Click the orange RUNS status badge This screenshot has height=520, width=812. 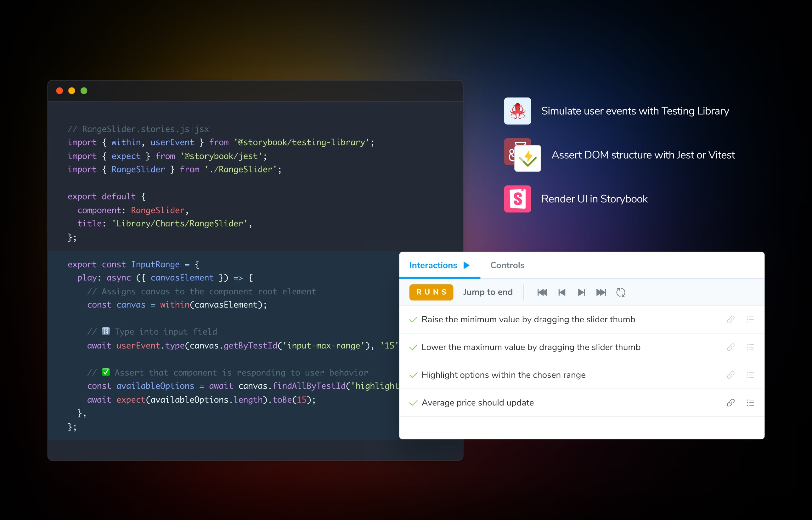pos(431,292)
